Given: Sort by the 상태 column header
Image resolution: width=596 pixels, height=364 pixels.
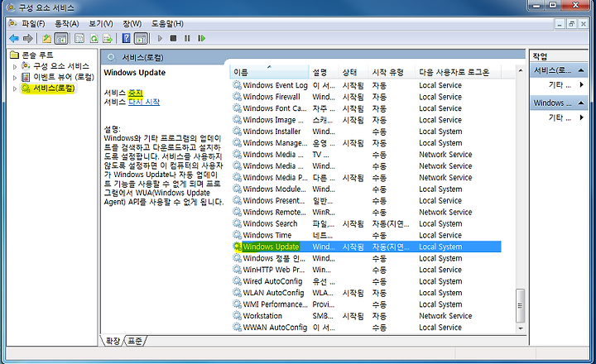Looking at the screenshot, I should click(x=353, y=72).
